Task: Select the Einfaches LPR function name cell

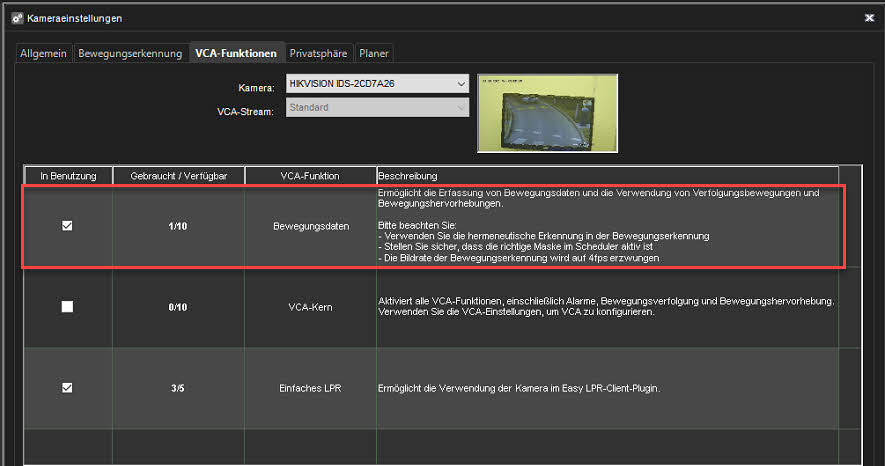Action: tap(310, 388)
